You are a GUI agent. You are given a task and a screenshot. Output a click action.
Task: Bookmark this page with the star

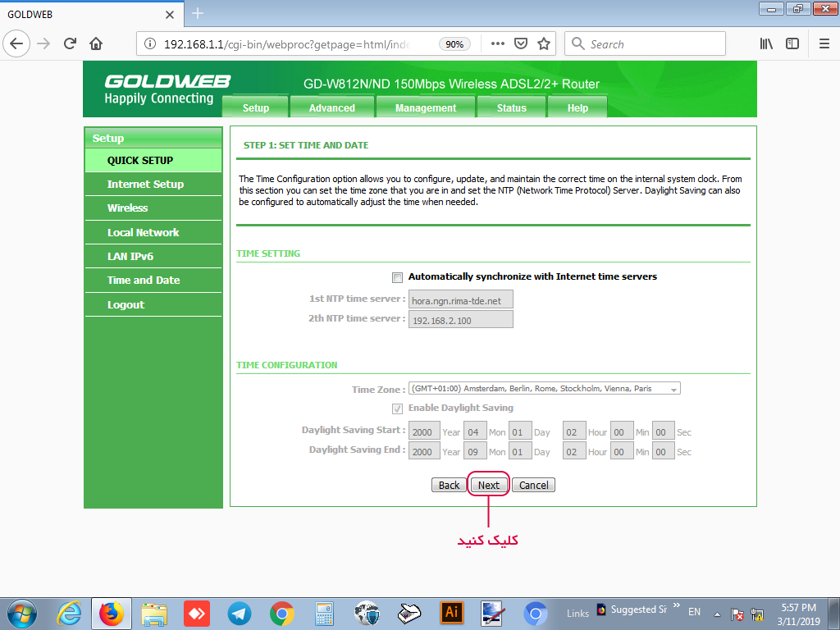[543, 43]
